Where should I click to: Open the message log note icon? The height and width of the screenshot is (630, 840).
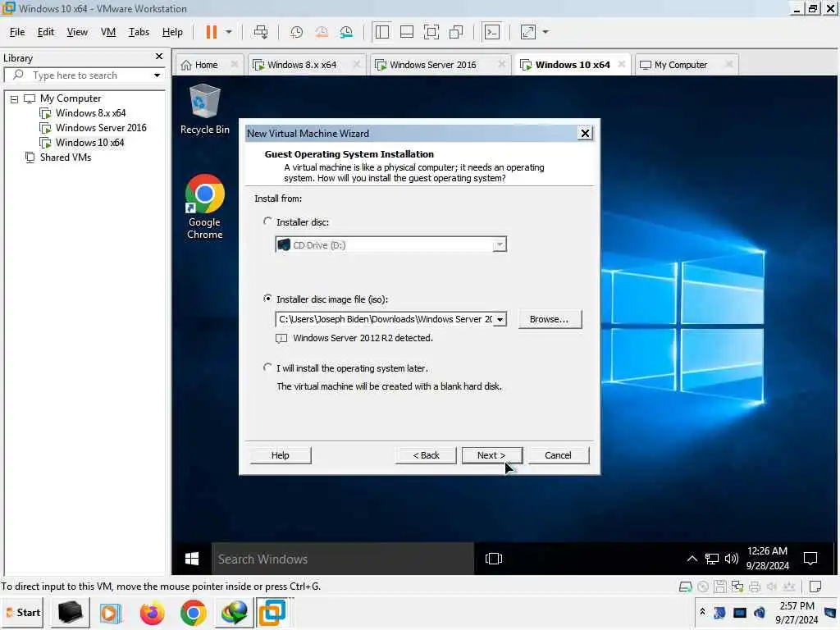coord(815,587)
